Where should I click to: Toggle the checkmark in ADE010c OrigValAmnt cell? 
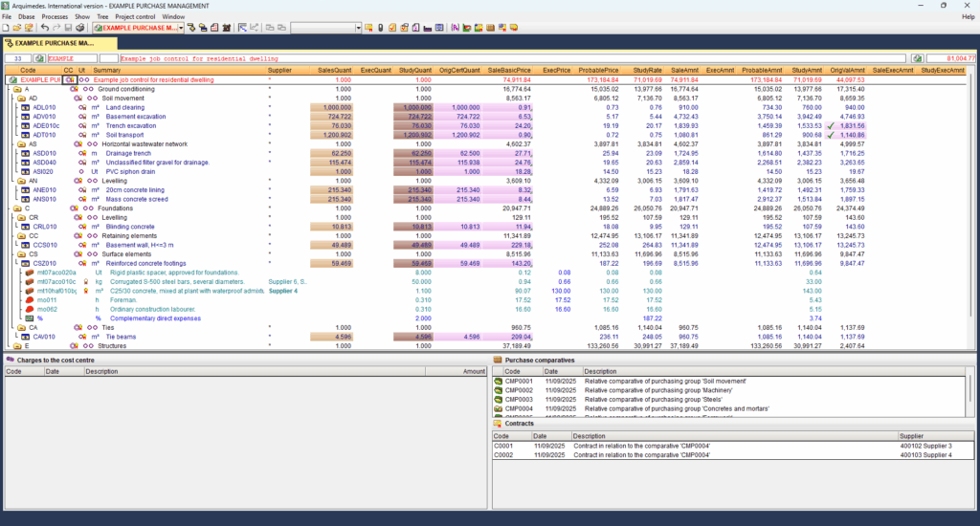(x=830, y=125)
